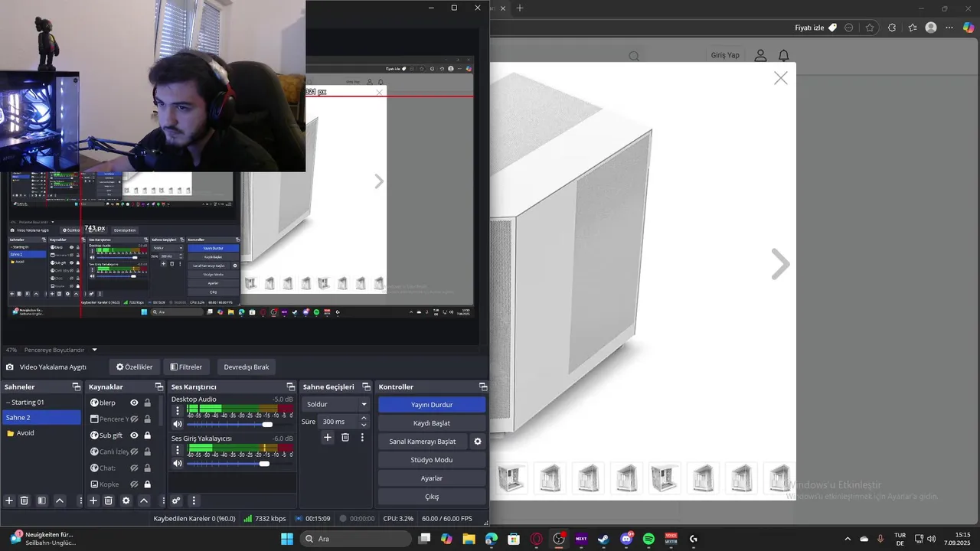Open Filtreler for the selected source
Viewport: 980px width, 551px height.
(x=186, y=367)
